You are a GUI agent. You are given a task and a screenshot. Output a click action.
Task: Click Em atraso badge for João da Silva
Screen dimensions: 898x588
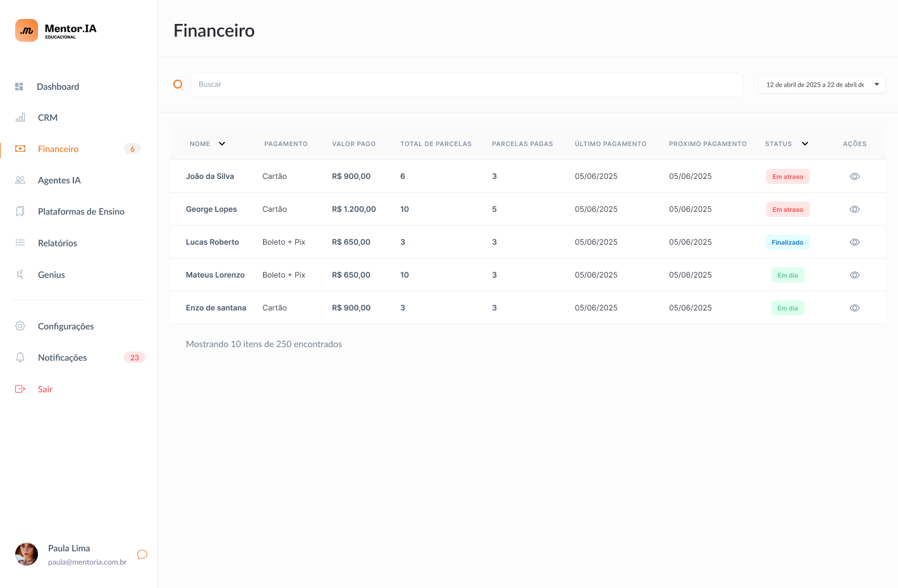[x=787, y=176]
